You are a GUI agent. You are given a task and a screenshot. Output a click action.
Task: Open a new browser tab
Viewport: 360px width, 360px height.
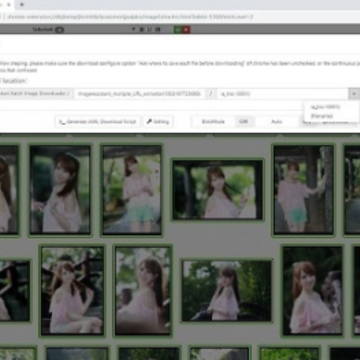click(22, 5)
